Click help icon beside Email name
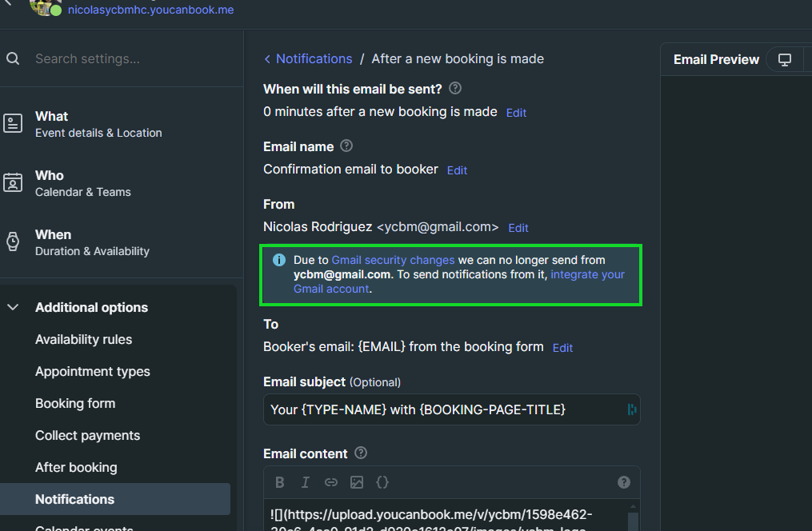 (346, 146)
